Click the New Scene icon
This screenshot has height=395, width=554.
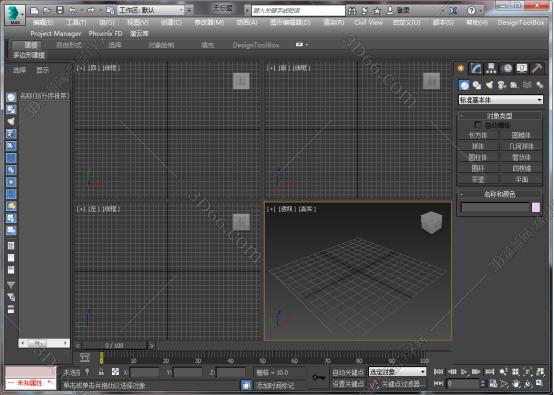click(x=34, y=11)
